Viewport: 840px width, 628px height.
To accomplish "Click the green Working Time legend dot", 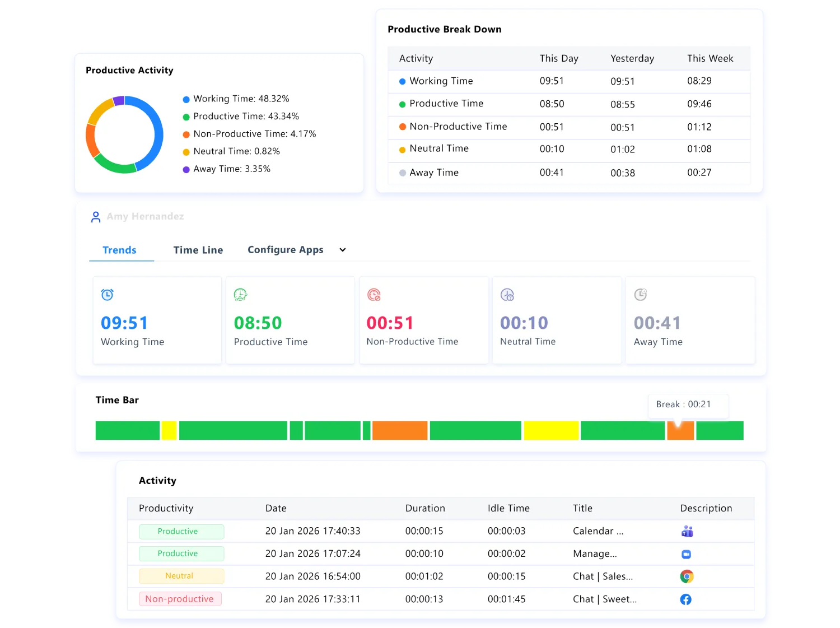I will [186, 99].
